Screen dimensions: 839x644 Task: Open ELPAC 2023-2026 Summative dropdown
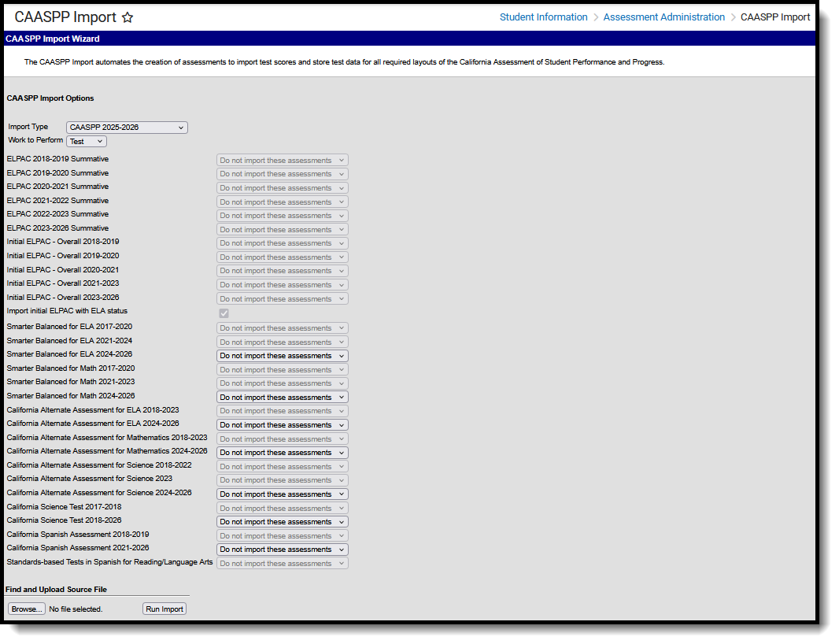[x=283, y=230]
